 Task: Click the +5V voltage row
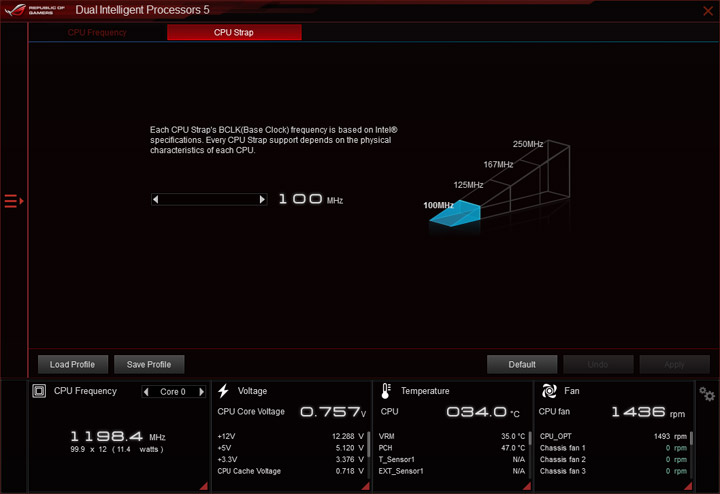click(291, 448)
